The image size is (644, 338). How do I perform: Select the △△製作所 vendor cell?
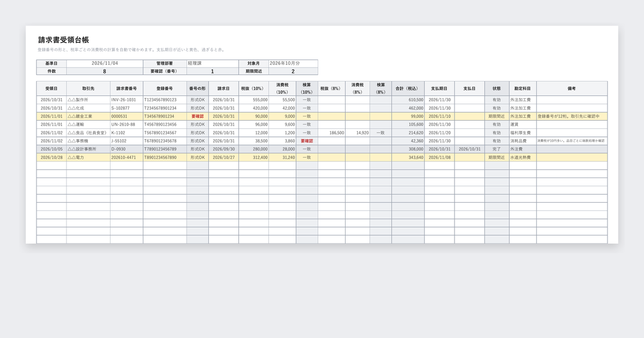tap(89, 100)
